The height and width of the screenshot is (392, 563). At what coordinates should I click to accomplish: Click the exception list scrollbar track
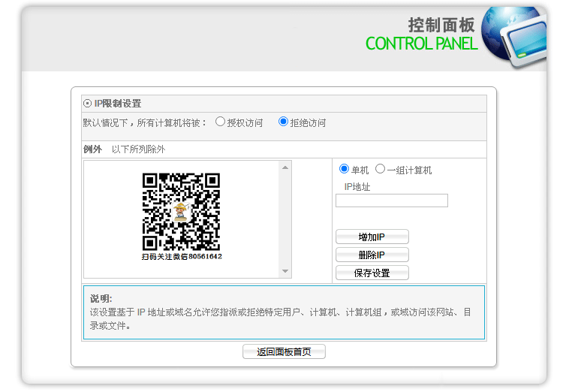pos(285,219)
